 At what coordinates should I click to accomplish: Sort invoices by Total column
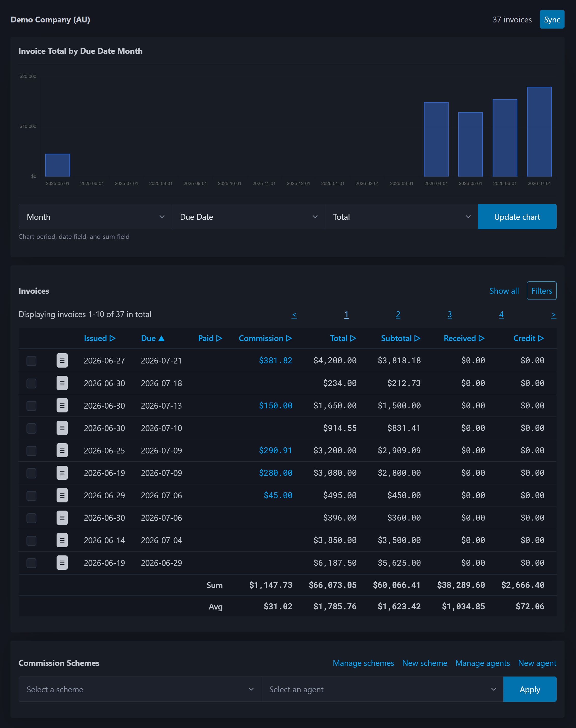343,338
